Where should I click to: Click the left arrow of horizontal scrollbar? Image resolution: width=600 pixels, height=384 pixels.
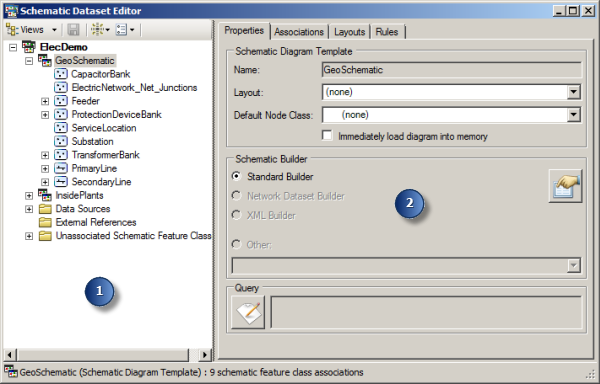coord(10,355)
